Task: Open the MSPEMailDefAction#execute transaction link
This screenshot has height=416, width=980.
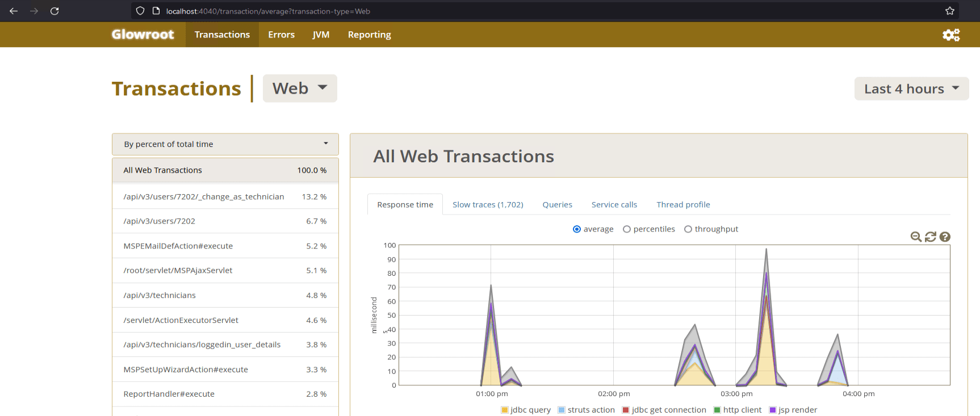Action: click(x=178, y=246)
